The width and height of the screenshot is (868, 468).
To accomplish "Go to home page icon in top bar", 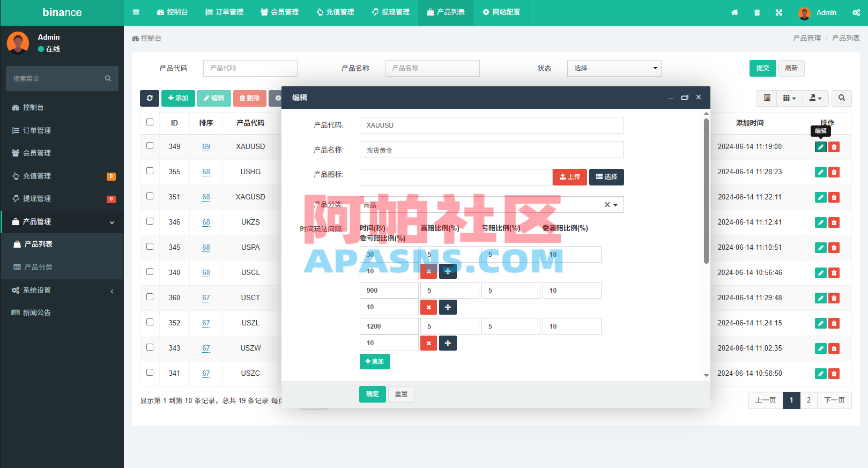I will click(x=735, y=12).
